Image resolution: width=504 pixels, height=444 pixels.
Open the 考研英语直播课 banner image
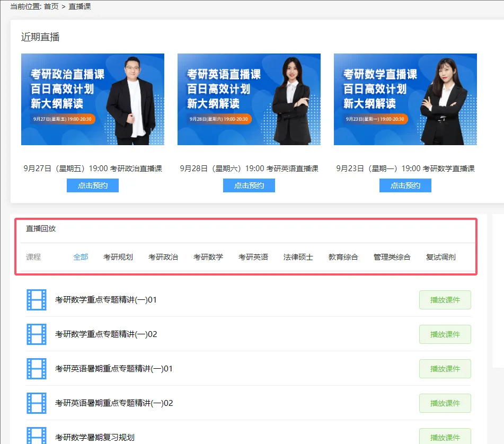pyautogui.click(x=249, y=99)
